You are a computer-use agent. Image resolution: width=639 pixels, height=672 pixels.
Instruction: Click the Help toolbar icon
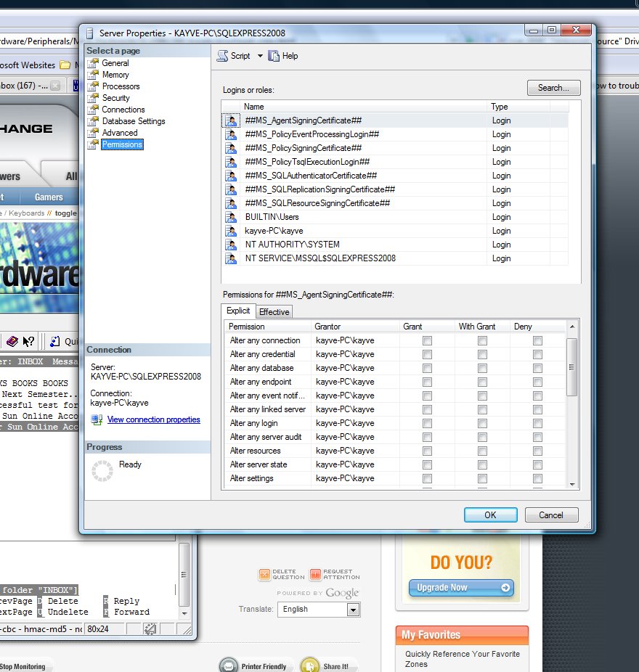[274, 56]
